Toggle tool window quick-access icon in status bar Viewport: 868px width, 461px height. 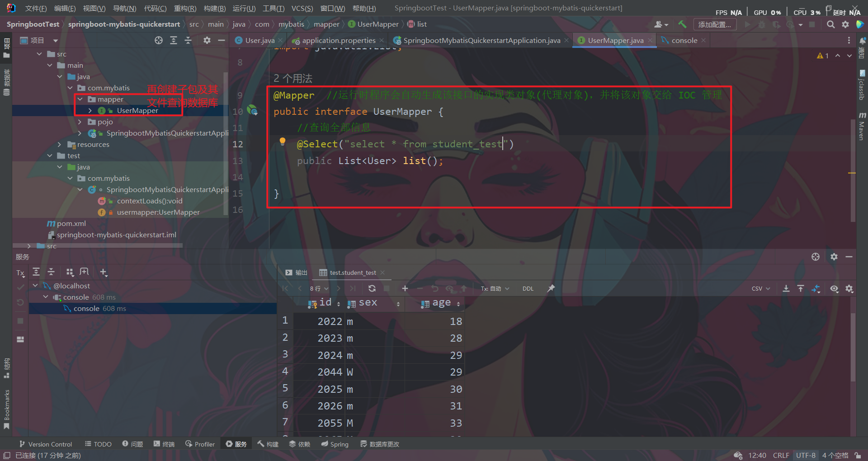coord(6,455)
